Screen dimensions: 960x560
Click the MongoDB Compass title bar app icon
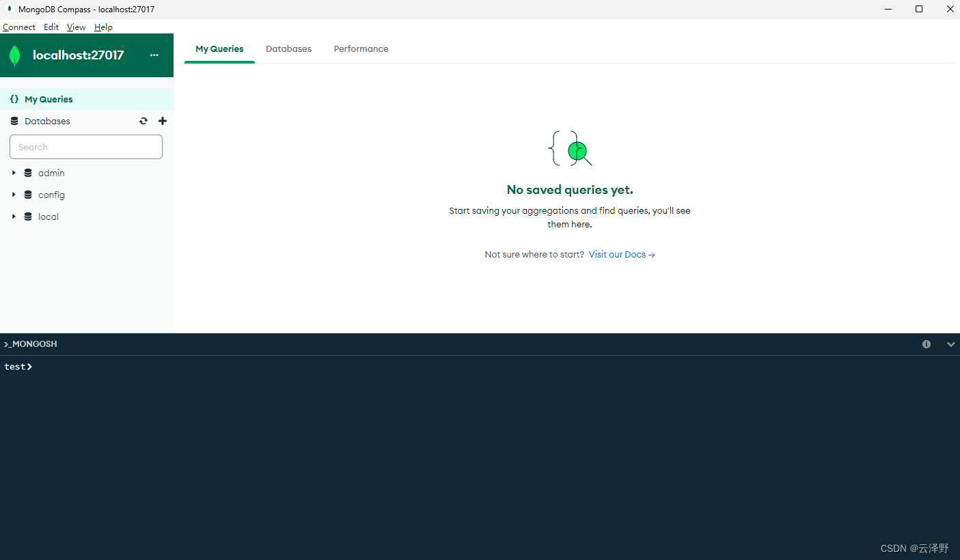coord(10,10)
